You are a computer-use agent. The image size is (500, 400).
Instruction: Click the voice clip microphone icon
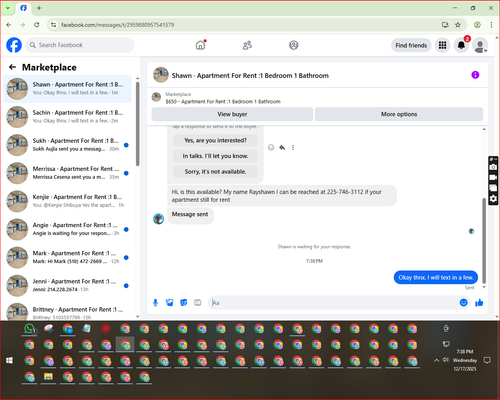point(155,303)
